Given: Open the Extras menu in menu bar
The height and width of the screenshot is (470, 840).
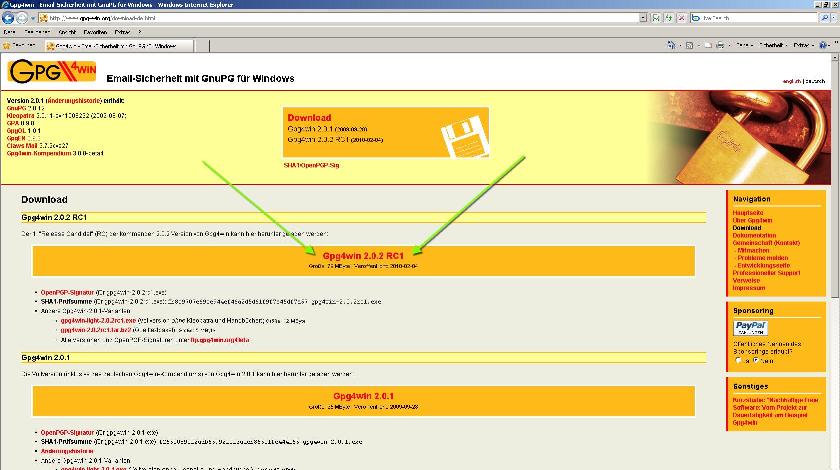Looking at the screenshot, I should (122, 32).
